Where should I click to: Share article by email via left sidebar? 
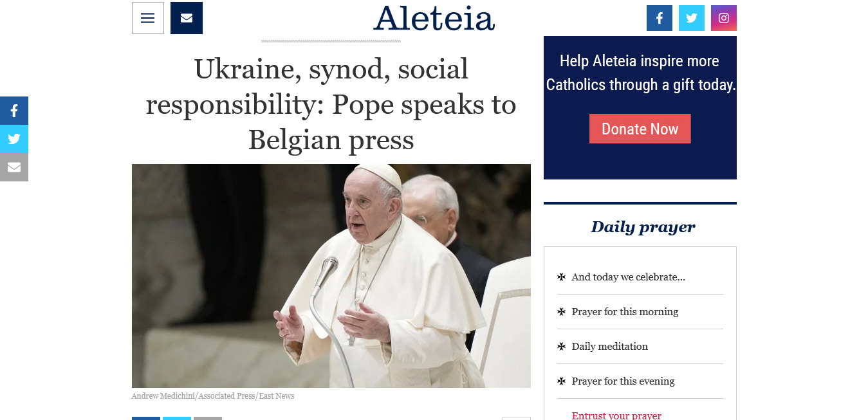[14, 167]
